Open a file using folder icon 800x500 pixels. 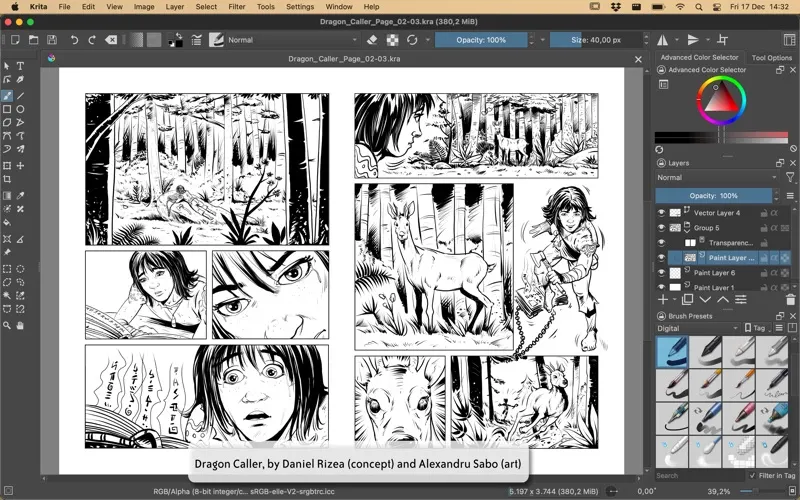pyautogui.click(x=34, y=40)
